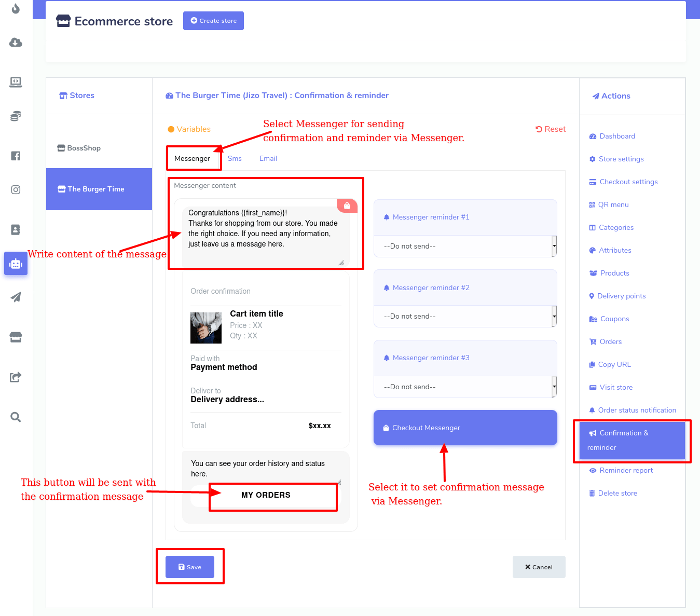Click the storefront icon in left sidebar
Screen dimensions: 700x616
click(x=16, y=337)
